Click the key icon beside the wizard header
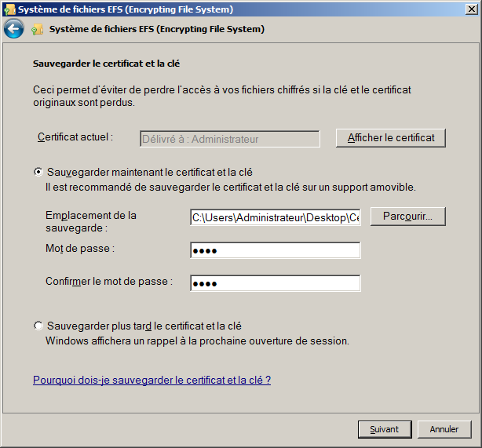The width and height of the screenshot is (482, 448). pos(38,30)
